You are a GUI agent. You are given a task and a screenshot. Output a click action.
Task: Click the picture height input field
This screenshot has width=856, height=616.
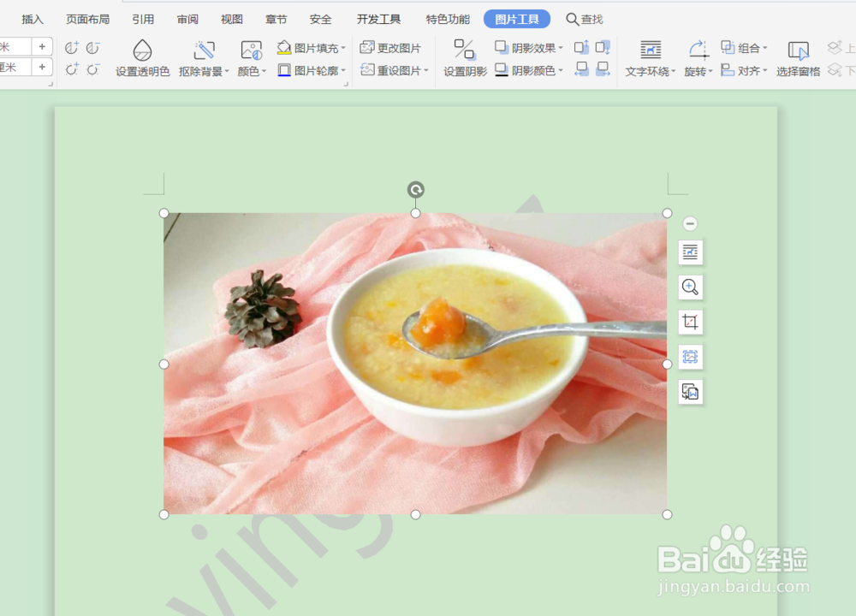point(15,47)
